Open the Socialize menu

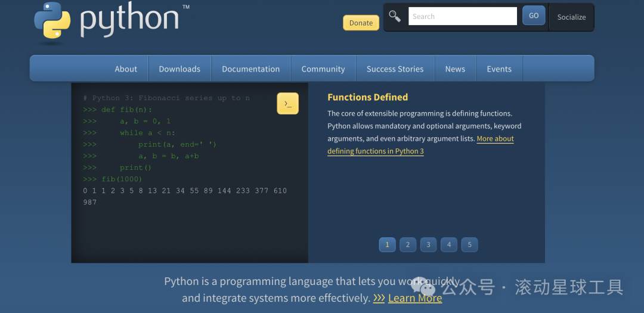(571, 17)
